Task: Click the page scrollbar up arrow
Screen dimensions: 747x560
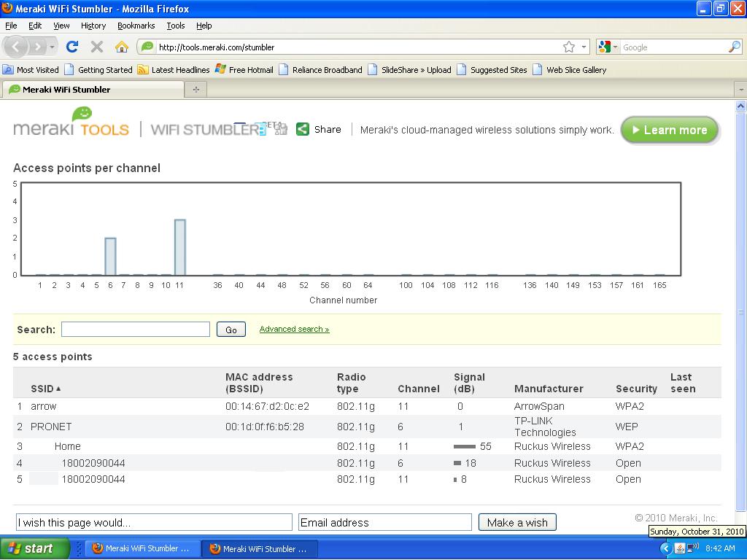Action: pos(741,106)
